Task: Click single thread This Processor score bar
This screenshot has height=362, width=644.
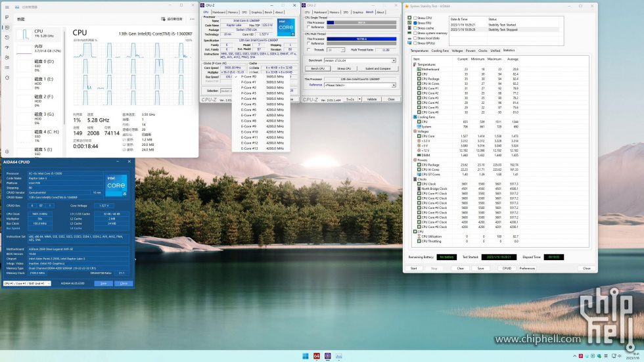Action: pos(361,22)
